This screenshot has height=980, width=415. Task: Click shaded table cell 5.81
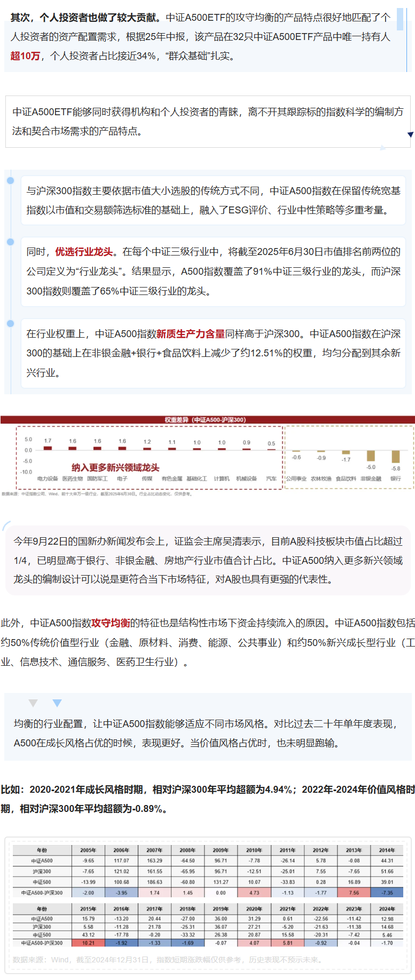point(287,943)
